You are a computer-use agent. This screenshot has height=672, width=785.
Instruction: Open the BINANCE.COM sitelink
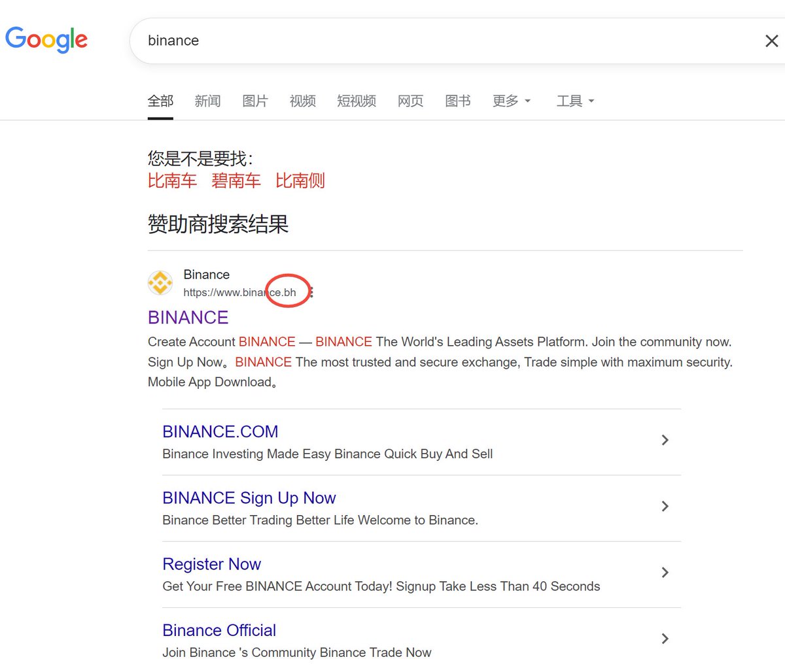220,431
